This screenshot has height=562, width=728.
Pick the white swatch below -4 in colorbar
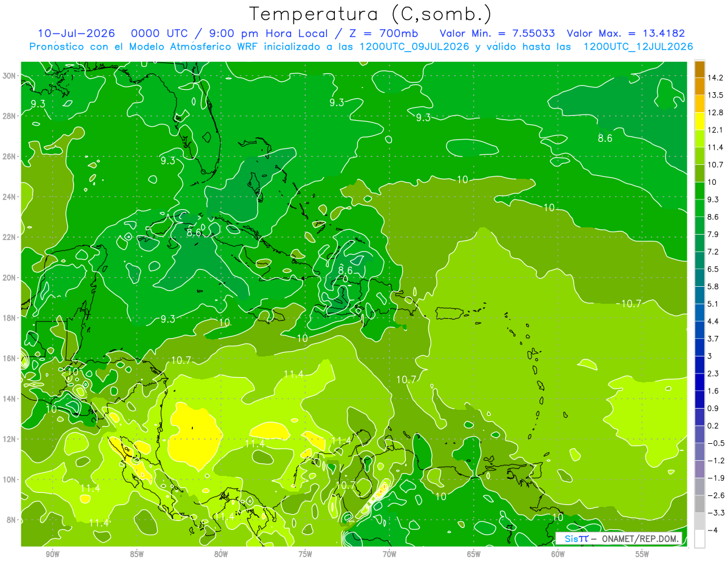pyautogui.click(x=699, y=538)
